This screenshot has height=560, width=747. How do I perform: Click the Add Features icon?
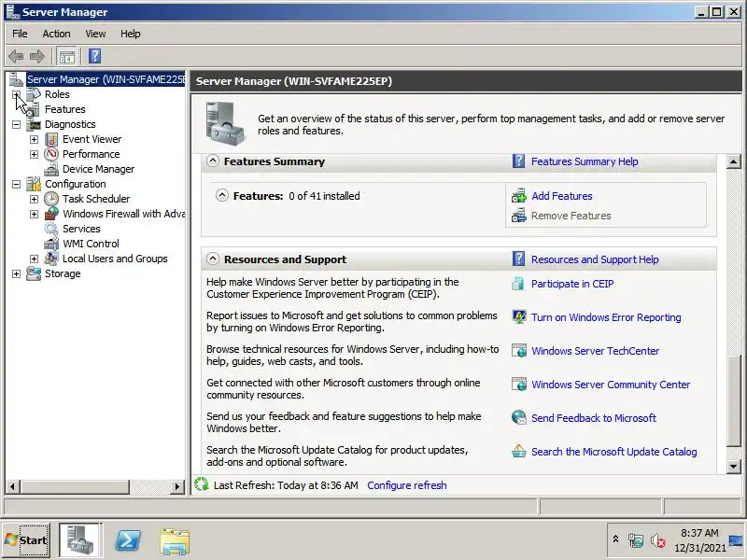tap(518, 196)
